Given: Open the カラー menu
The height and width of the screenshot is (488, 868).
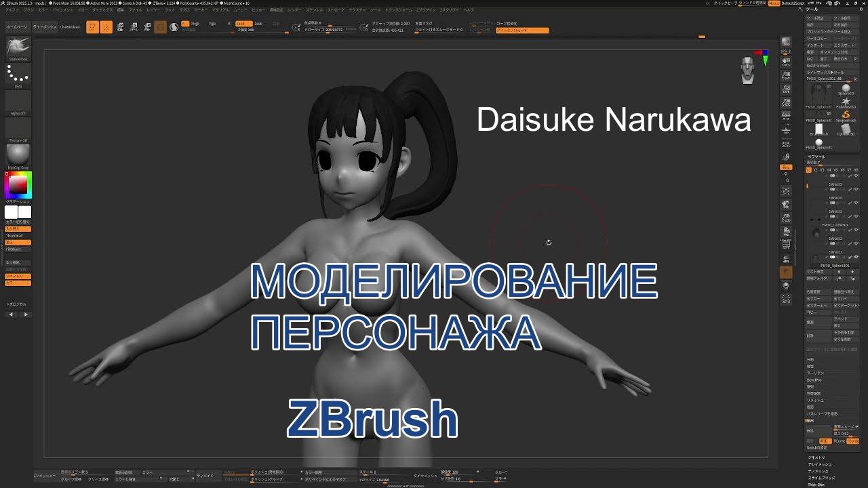Looking at the screenshot, I should (x=43, y=11).
